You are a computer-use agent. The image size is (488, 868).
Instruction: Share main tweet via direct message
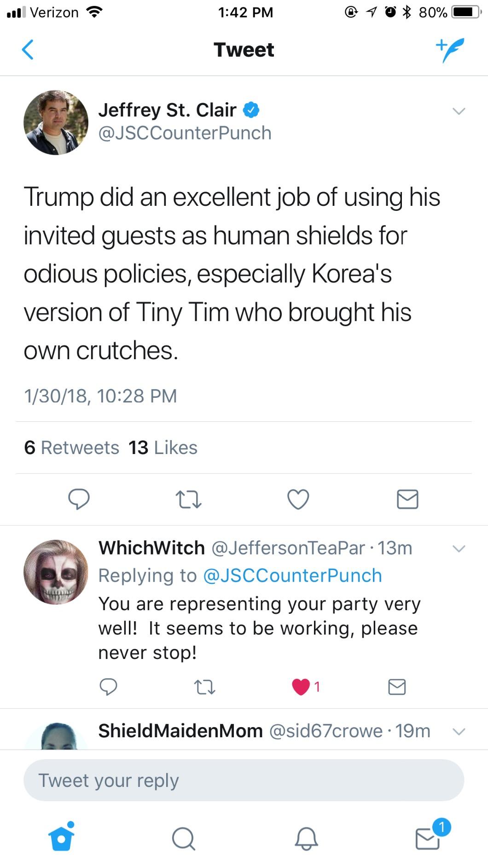coord(407,499)
